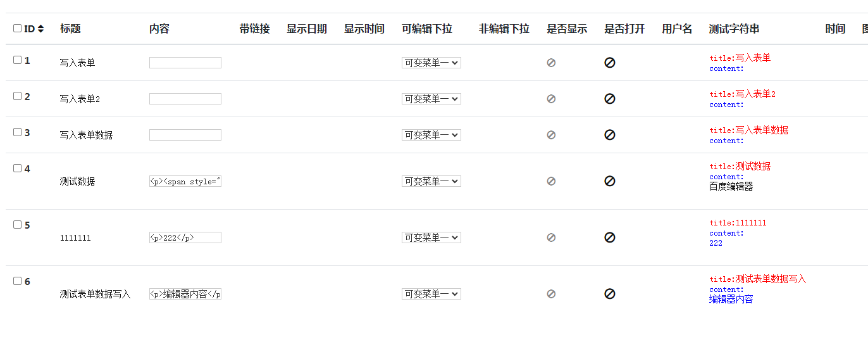868x342 pixels.
Task: Open row 6 可变菜单一 dropdown
Action: point(431,294)
